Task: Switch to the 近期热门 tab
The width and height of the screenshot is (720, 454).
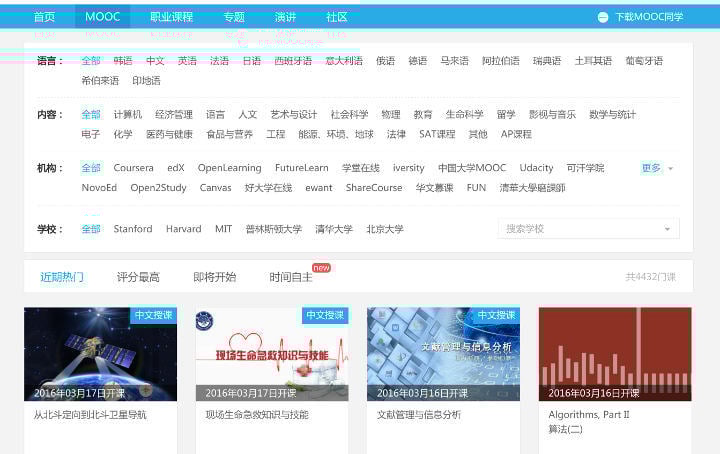Action: [62, 277]
